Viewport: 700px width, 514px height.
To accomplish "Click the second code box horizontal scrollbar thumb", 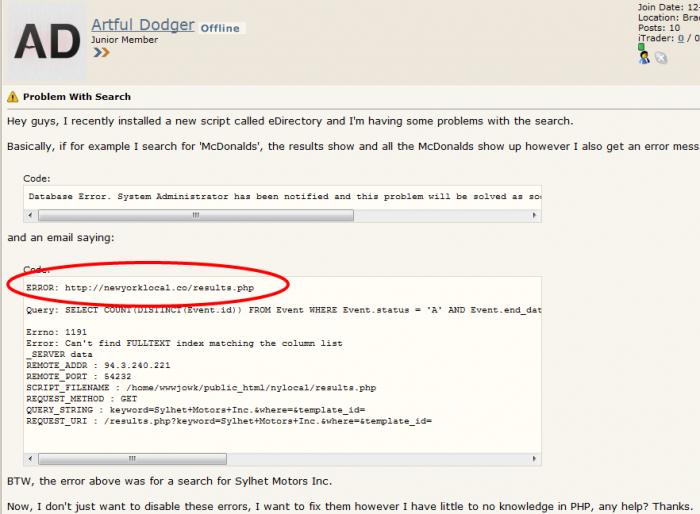I will [x=133, y=459].
